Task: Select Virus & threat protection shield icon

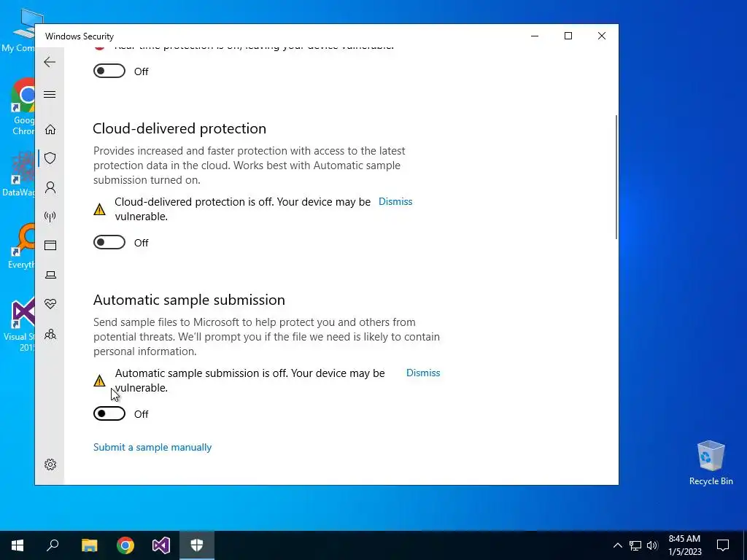Action: pos(50,158)
